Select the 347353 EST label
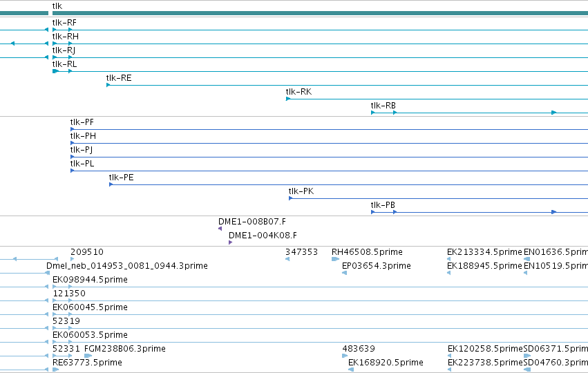 pyautogui.click(x=301, y=252)
